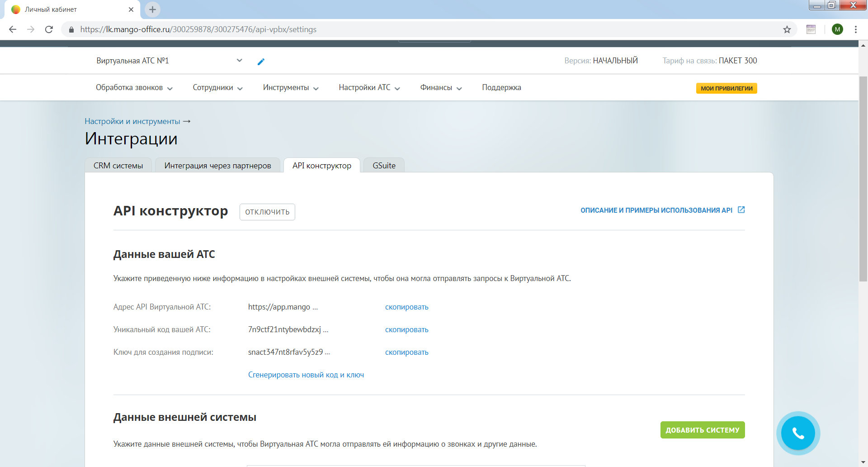Select API конструктор tab
Screen dimensions: 868x467
pos(322,166)
